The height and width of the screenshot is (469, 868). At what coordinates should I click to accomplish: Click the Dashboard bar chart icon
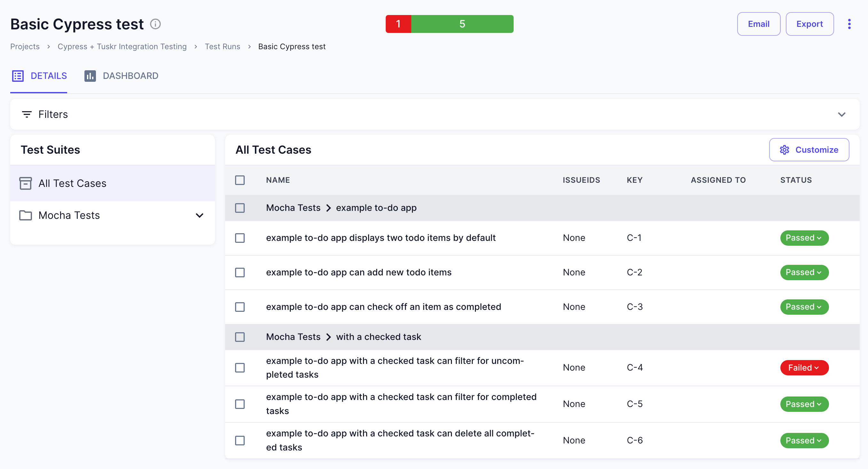[90, 76]
